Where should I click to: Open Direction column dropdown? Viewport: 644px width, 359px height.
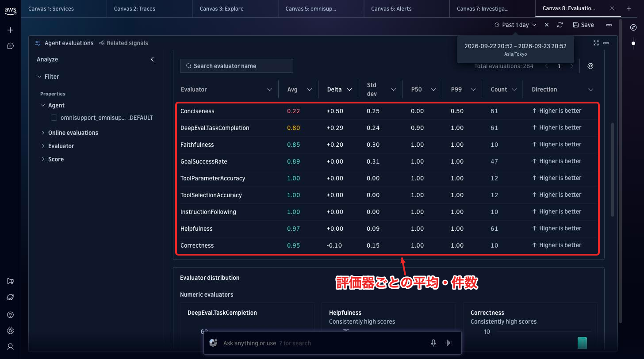pos(591,90)
